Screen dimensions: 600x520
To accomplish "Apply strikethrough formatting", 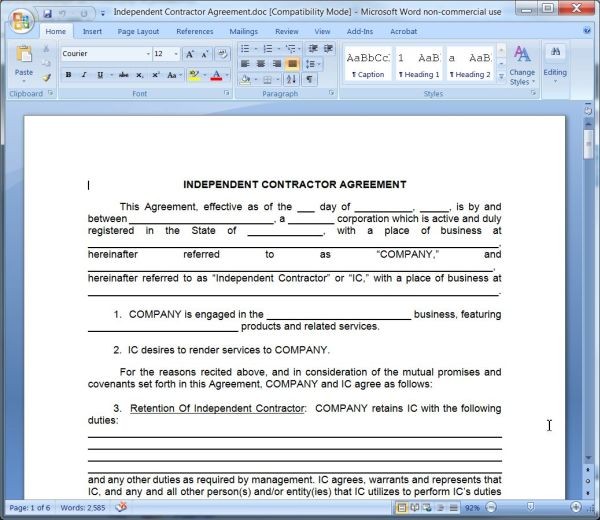I will point(123,75).
